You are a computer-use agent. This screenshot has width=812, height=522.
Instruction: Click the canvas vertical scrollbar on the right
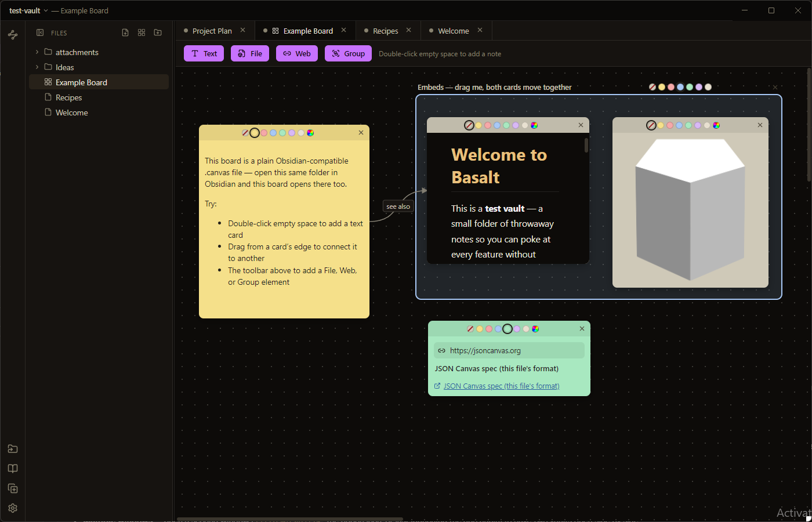click(x=809, y=125)
